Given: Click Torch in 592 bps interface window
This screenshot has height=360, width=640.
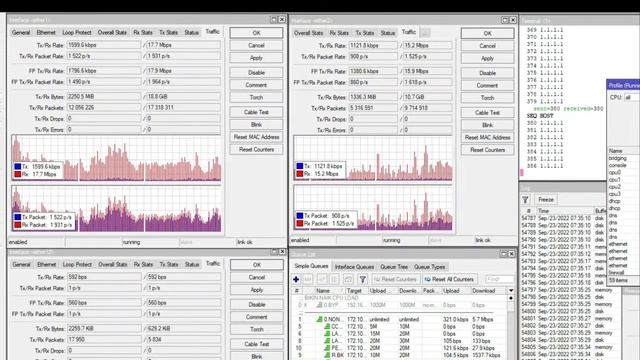Looking at the screenshot, I should pos(256,329).
